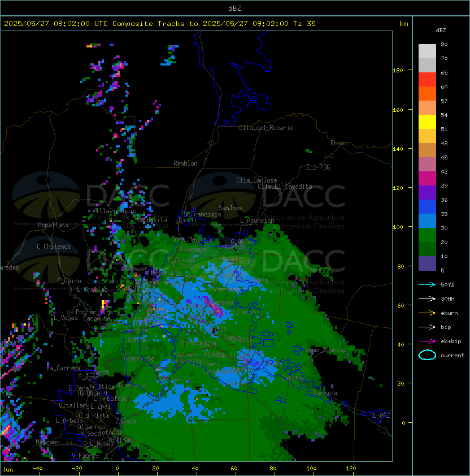This screenshot has height=476, width=470.
Task: Click the 'Perdriel' map label
Action: click(x=138, y=330)
